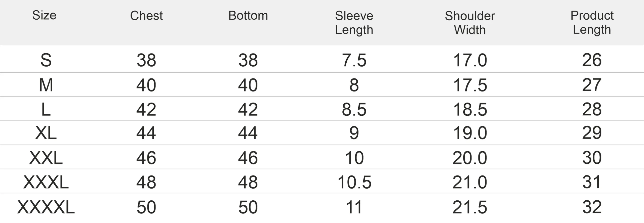The image size is (644, 223).
Task: Select the XL size row label
Action: pyautogui.click(x=46, y=133)
